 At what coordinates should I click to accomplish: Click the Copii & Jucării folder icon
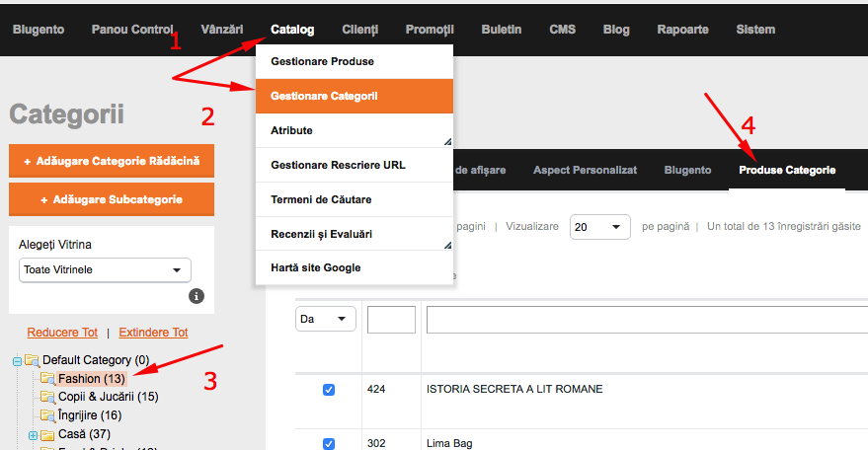[47, 398]
